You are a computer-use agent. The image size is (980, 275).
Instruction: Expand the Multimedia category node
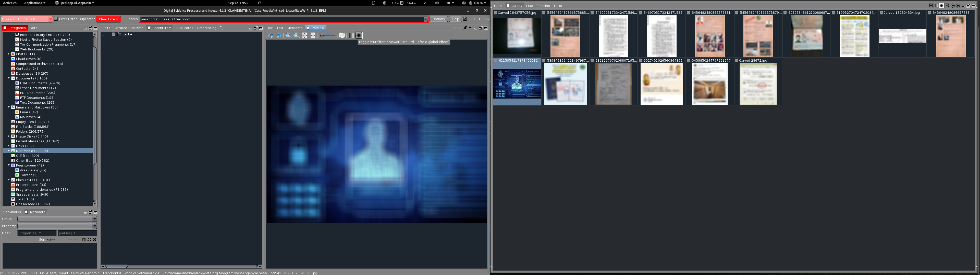point(9,151)
